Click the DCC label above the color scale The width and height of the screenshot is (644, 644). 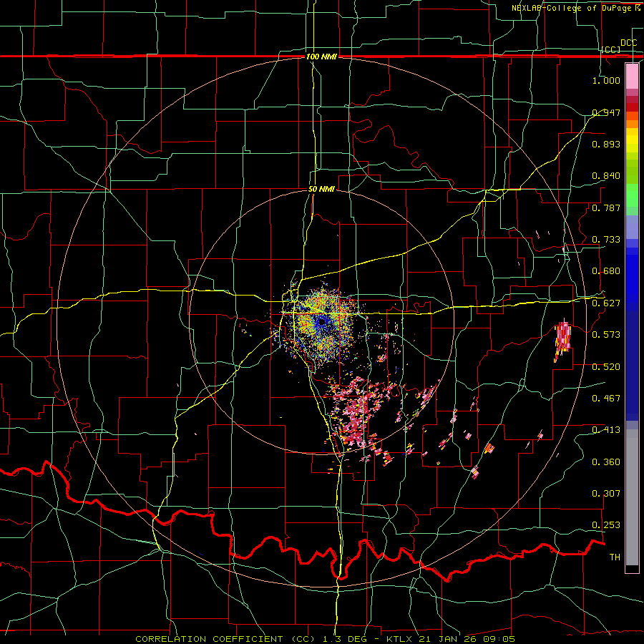click(628, 43)
